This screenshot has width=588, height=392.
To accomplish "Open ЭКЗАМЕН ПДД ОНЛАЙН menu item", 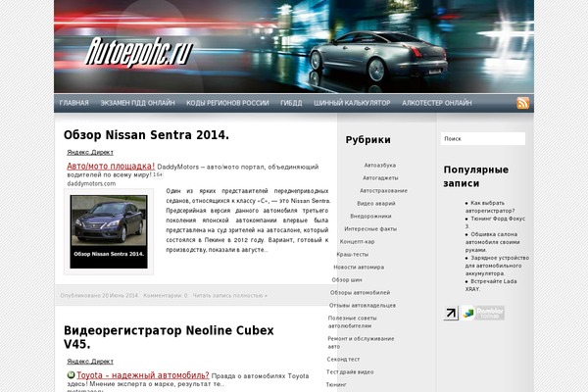I will click(x=137, y=103).
